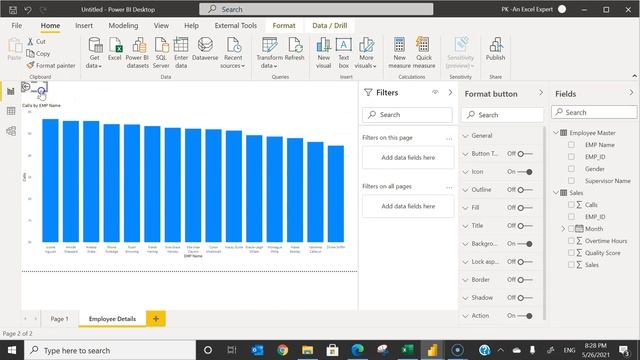Toggle the Fill switch on
The image size is (640, 360).
pos(525,208)
